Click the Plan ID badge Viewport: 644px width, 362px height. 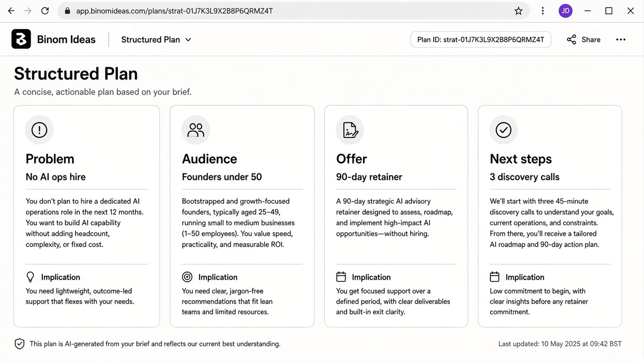(x=481, y=40)
